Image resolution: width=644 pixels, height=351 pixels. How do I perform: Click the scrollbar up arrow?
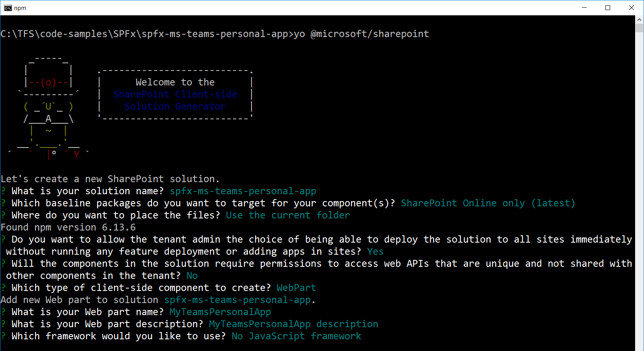(x=639, y=19)
